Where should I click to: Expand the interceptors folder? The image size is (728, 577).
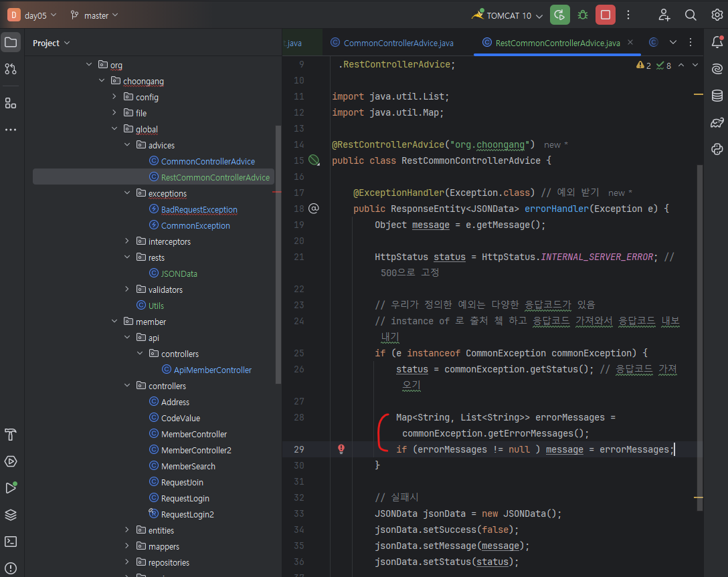pyautogui.click(x=126, y=241)
